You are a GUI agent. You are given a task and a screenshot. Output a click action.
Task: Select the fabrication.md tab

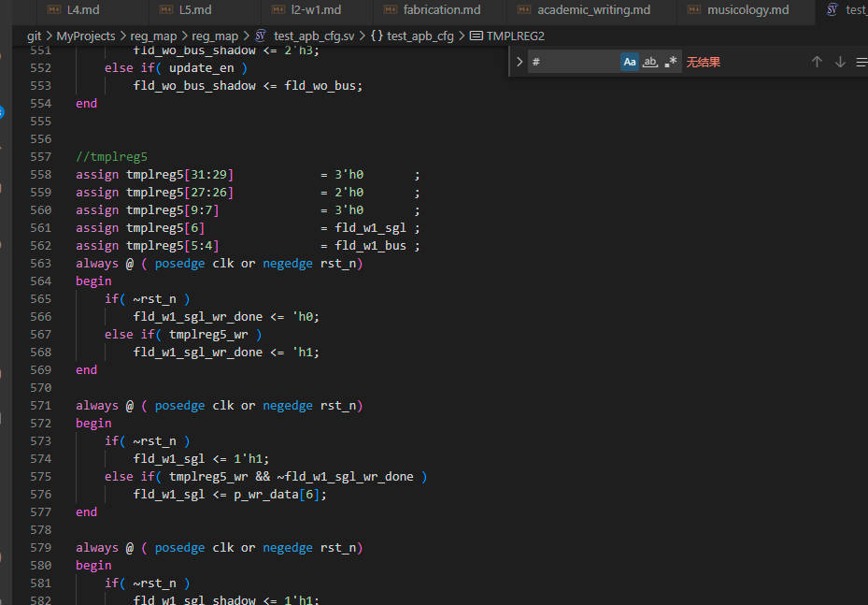click(441, 10)
